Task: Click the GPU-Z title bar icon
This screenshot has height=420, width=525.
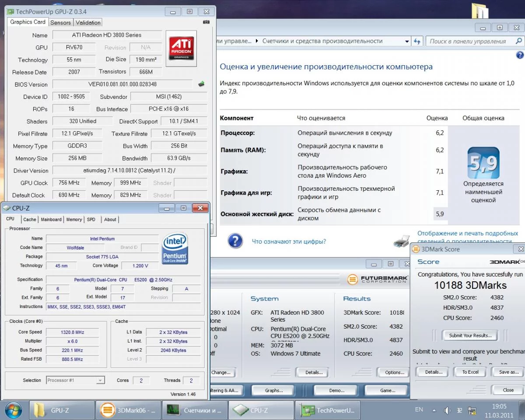Action: 10,12
